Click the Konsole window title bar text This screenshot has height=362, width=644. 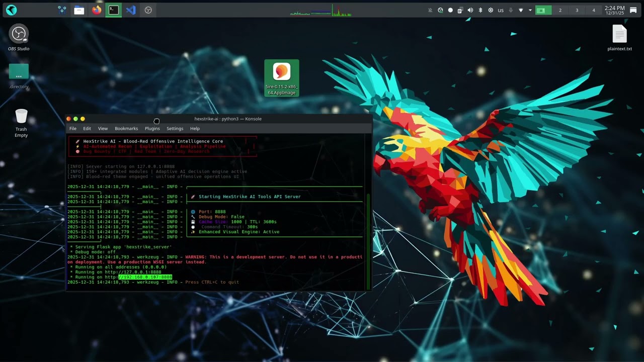click(x=228, y=119)
